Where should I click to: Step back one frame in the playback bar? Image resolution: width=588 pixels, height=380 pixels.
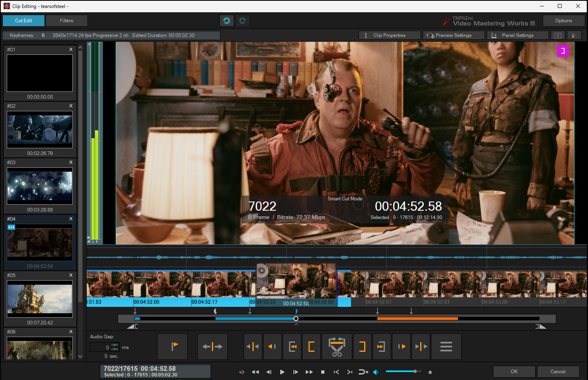click(x=269, y=372)
